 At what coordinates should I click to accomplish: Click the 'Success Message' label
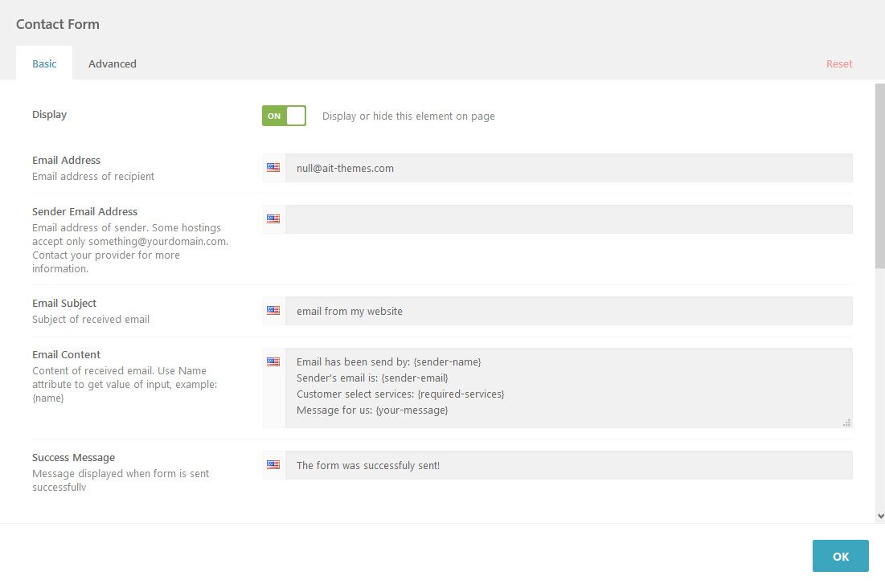pyautogui.click(x=73, y=457)
